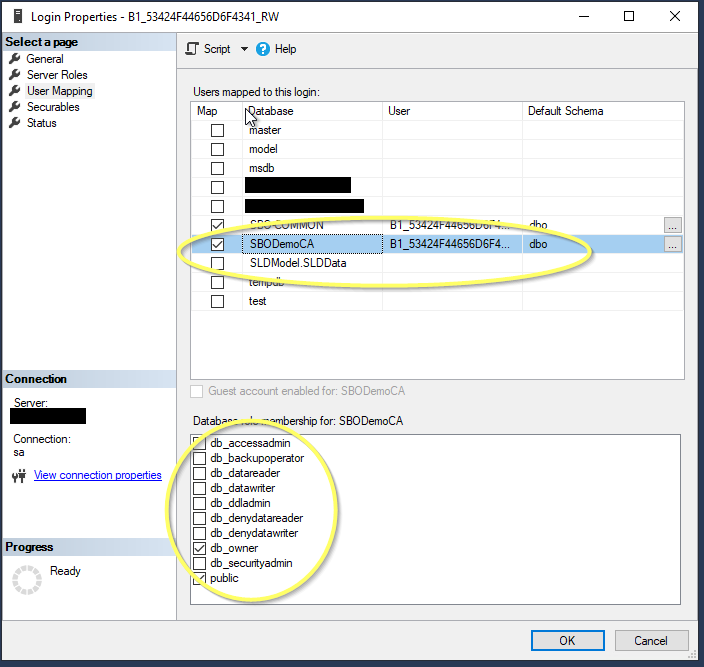Select the model database row

437,149
